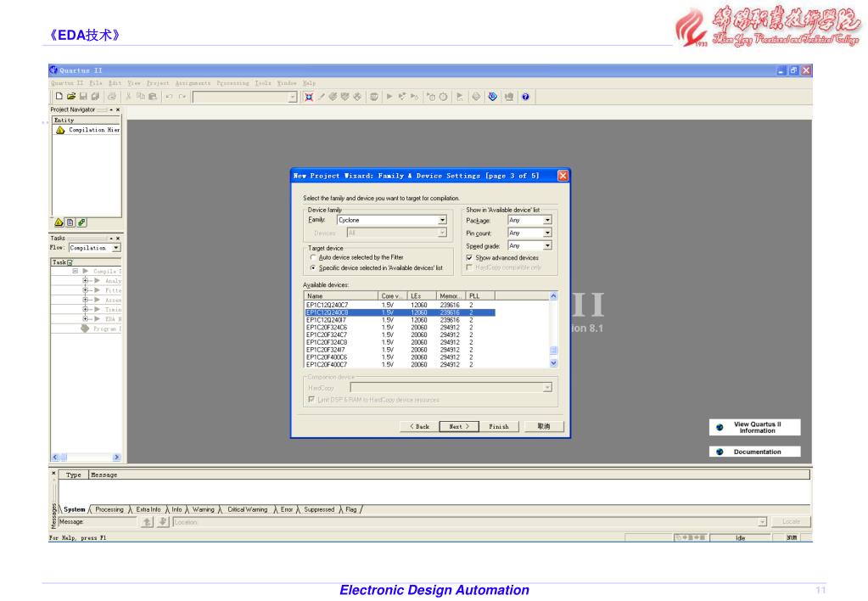Click the Back button in the wizard
The height and width of the screenshot is (601, 868).
[419, 426]
